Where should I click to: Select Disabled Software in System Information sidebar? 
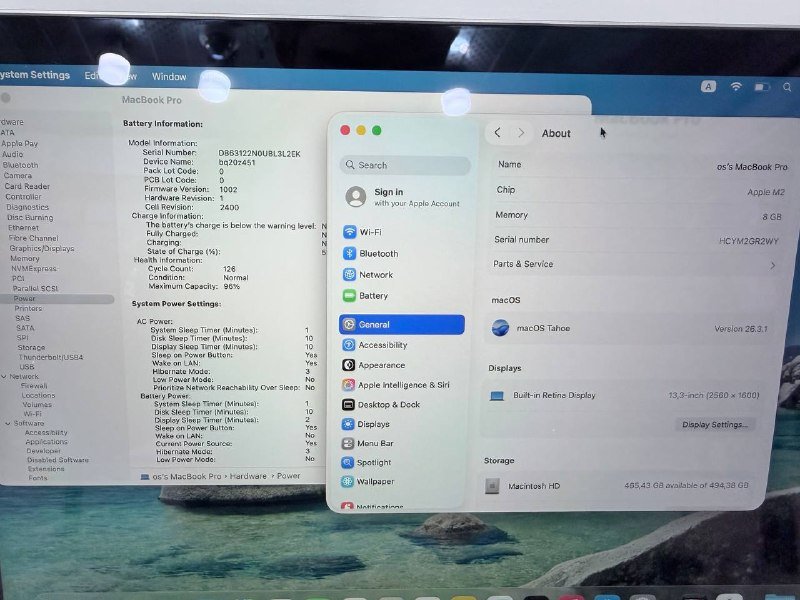point(58,460)
